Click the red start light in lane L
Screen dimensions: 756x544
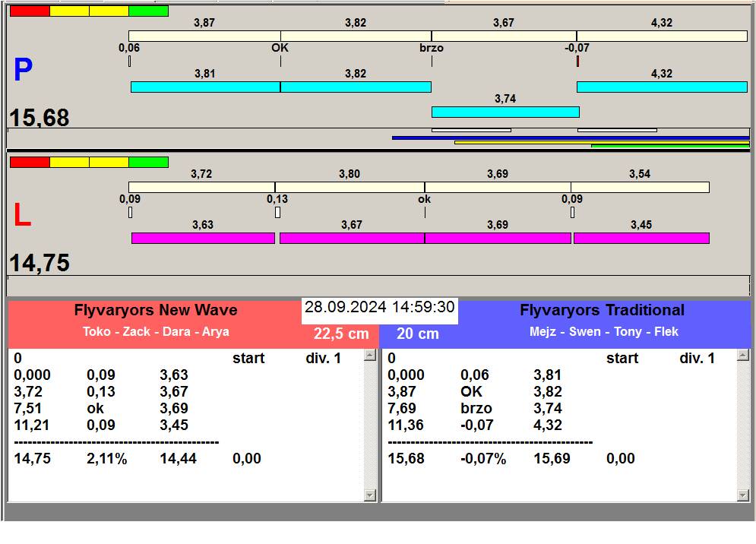coord(30,162)
